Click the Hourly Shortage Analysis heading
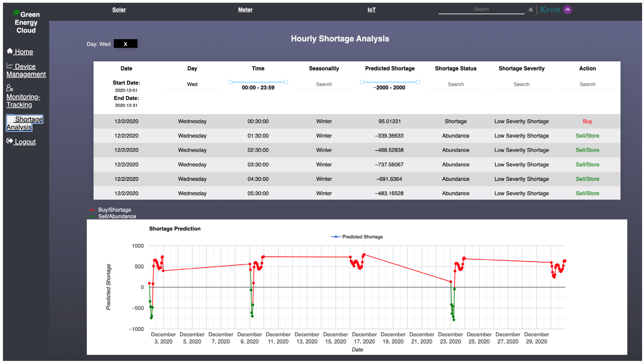 340,39
